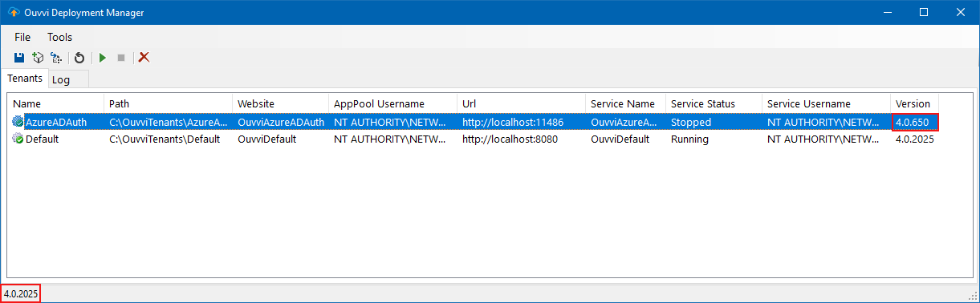
Task: Click the red X delete icon
Action: pos(144,58)
